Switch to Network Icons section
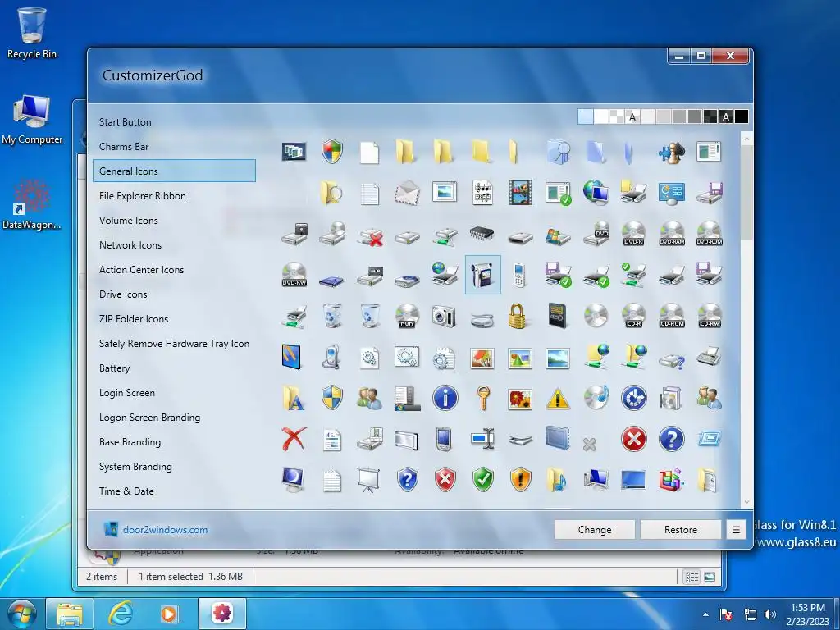Image resolution: width=840 pixels, height=630 pixels. [130, 245]
